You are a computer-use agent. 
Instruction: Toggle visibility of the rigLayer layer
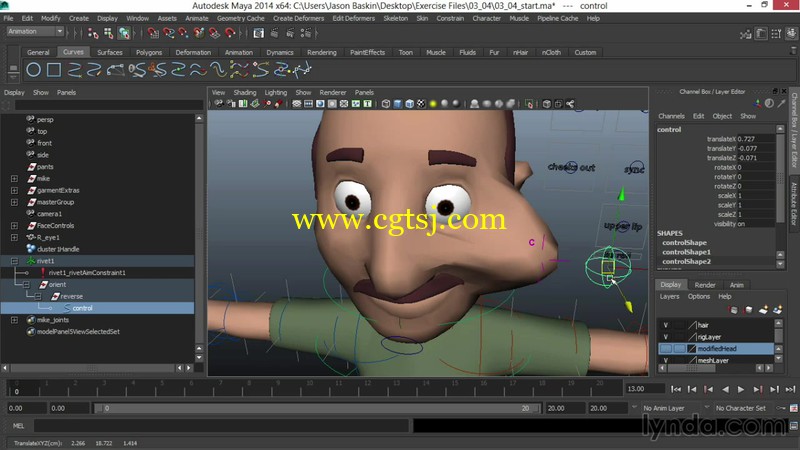click(x=665, y=337)
